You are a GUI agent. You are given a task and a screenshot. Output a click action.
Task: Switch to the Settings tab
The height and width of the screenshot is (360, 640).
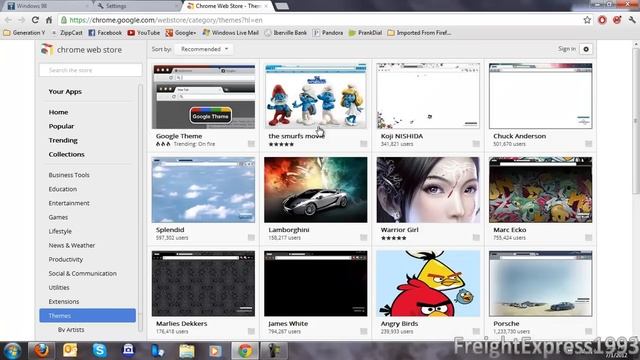point(137,6)
